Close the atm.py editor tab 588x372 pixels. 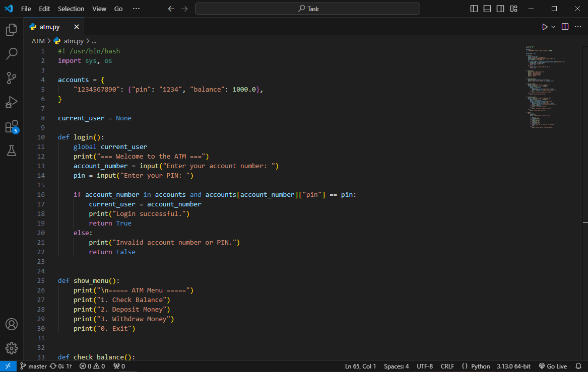[77, 27]
